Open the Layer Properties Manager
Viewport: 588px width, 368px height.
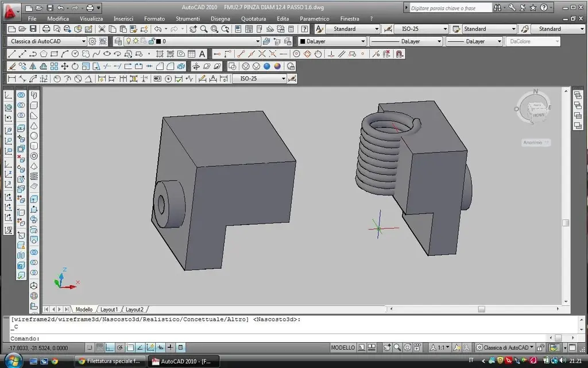pyautogui.click(x=118, y=41)
